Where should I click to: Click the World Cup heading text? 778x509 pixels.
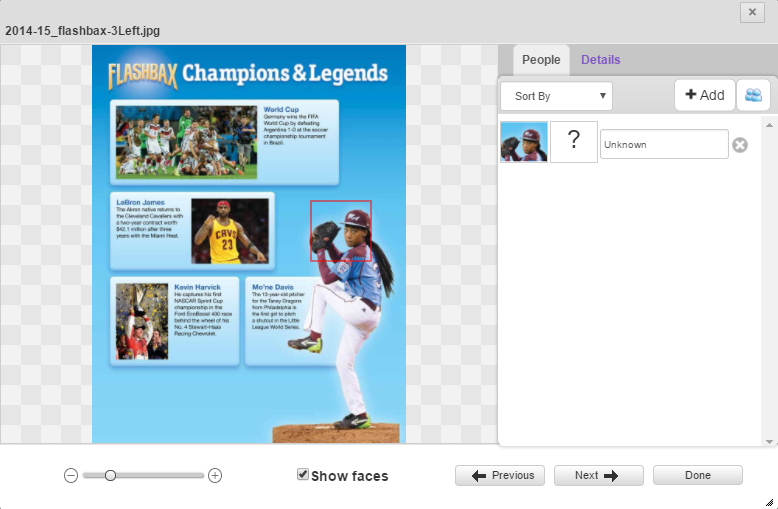[x=281, y=110]
